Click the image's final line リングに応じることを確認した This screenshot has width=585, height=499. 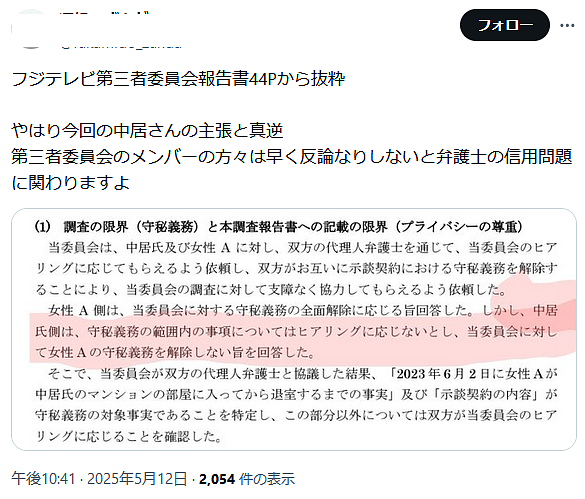coord(129,436)
